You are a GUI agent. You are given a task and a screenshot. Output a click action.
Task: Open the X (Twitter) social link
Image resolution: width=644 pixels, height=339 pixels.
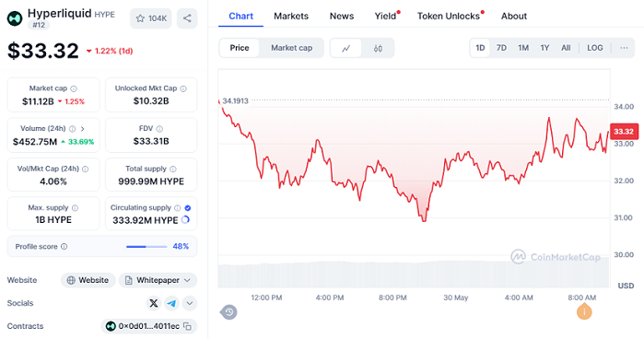point(154,303)
